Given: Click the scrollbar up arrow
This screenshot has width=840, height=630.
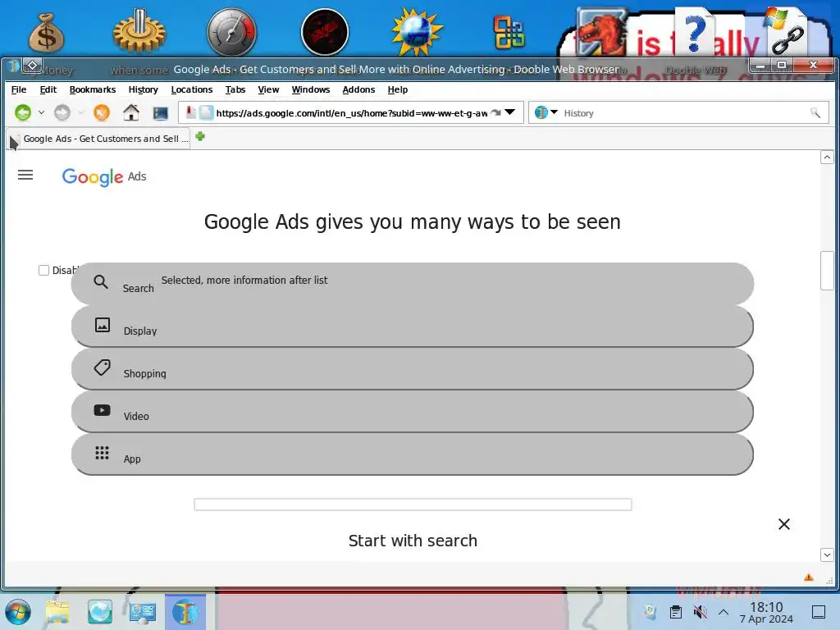Looking at the screenshot, I should [x=827, y=157].
